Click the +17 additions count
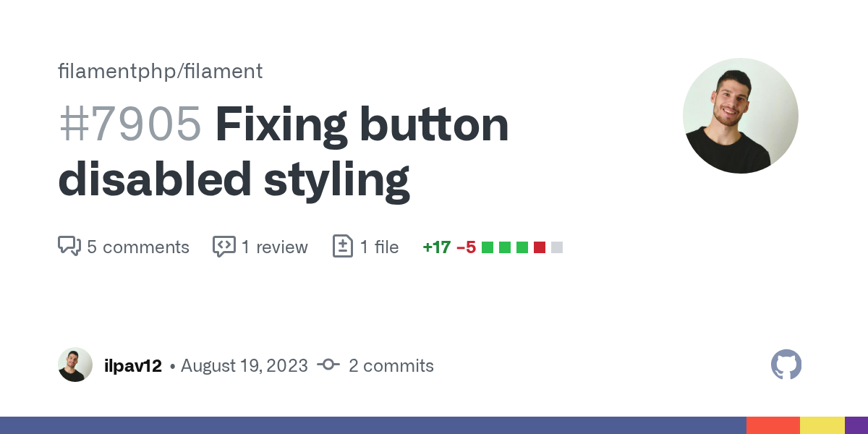The height and width of the screenshot is (434, 868). [x=437, y=247]
